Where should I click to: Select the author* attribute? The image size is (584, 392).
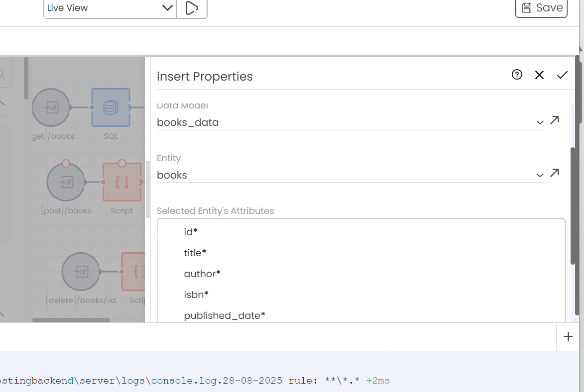(x=202, y=274)
